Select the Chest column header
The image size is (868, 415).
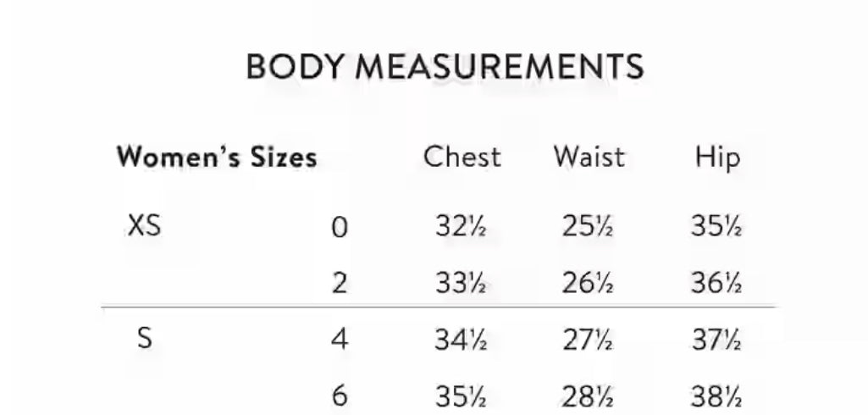[x=462, y=157]
